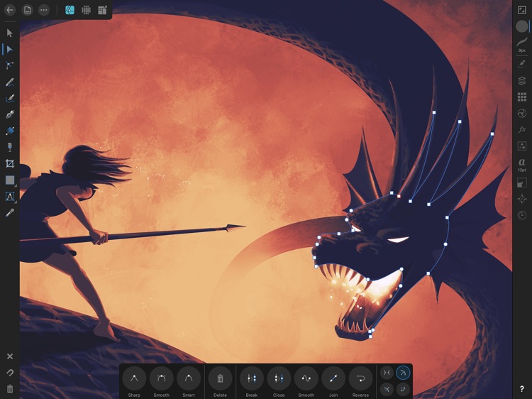
Task: Tap the back arrow to exit document
Action: (10, 10)
